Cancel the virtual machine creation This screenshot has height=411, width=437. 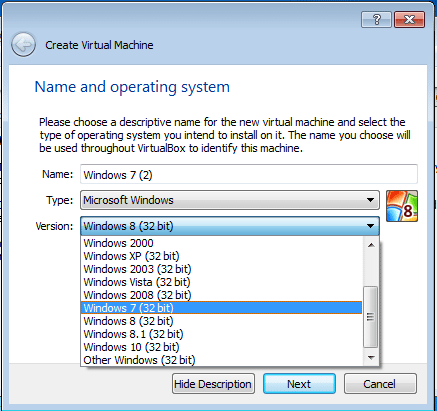(x=380, y=384)
